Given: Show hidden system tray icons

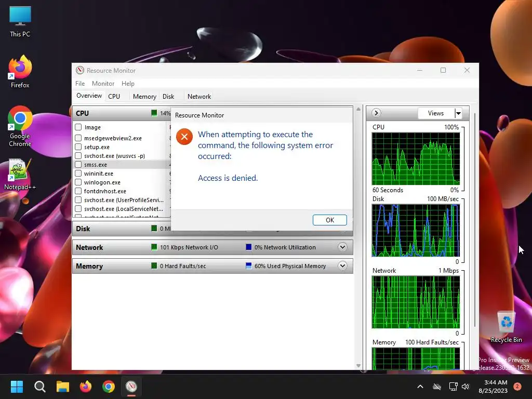Looking at the screenshot, I should pos(420,387).
